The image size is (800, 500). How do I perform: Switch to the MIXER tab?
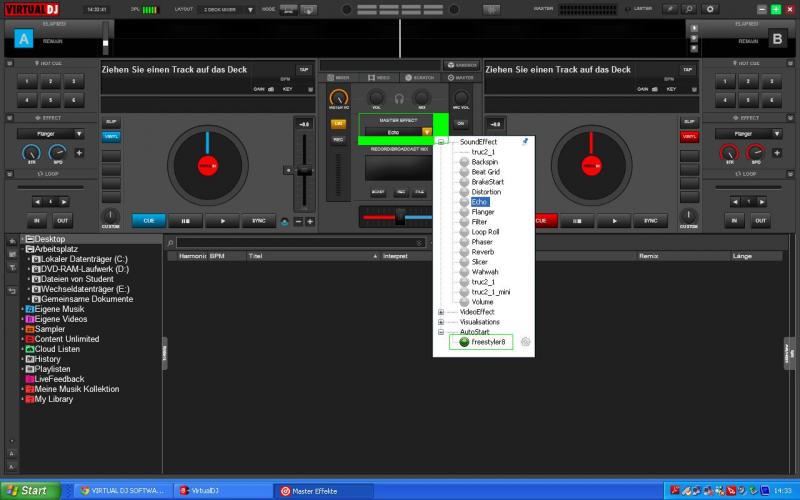click(338, 78)
